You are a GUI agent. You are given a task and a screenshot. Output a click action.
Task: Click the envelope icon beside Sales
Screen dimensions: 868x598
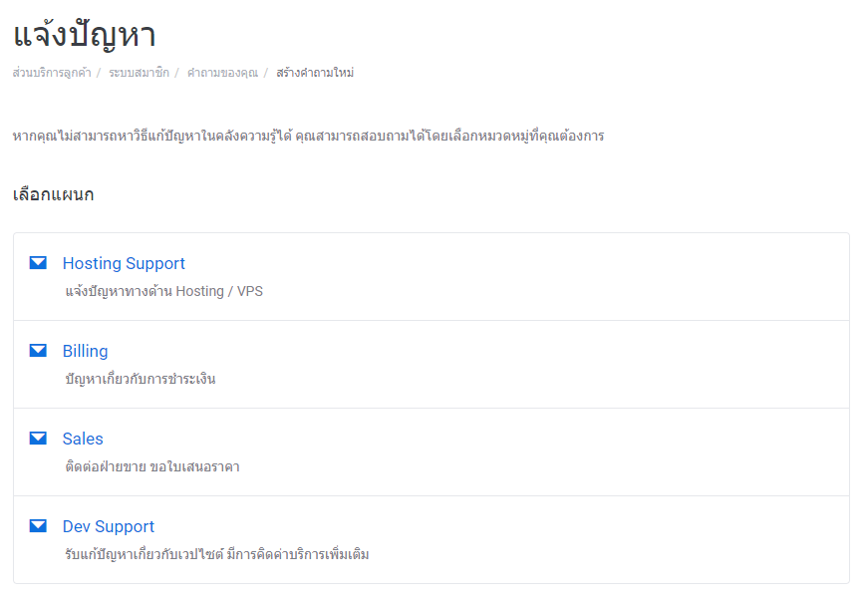click(38, 438)
